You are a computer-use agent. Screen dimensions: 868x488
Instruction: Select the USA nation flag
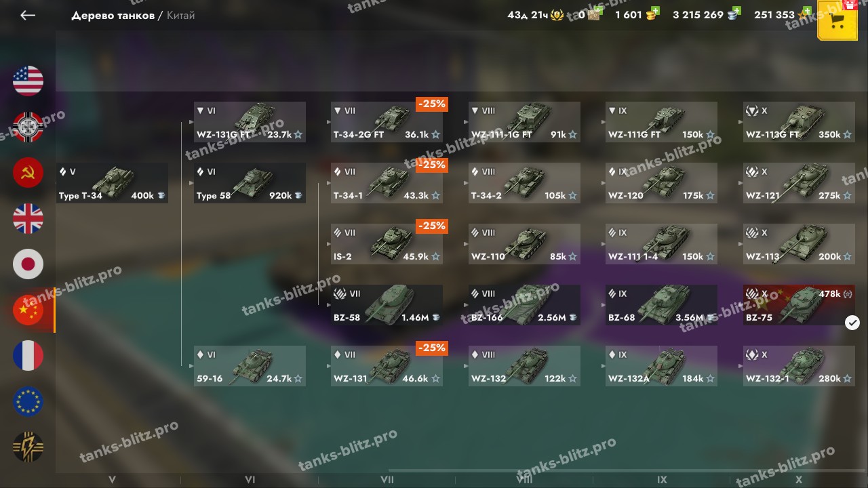point(28,81)
